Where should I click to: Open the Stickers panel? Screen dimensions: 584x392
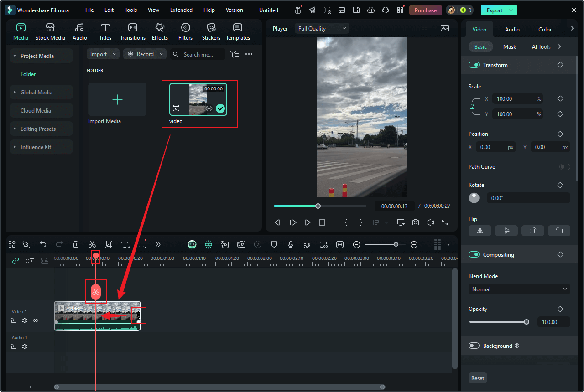point(211,32)
